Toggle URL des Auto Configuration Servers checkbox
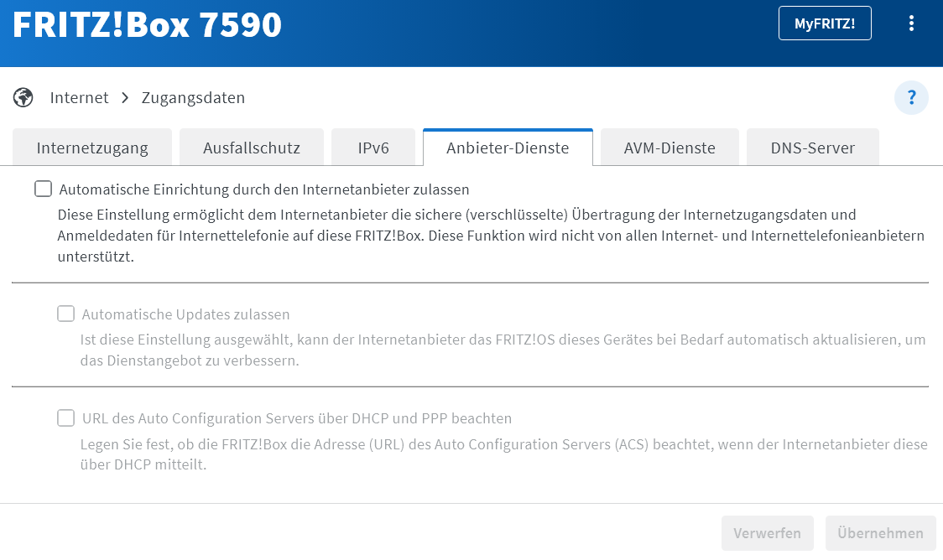The image size is (943, 560). point(65,417)
